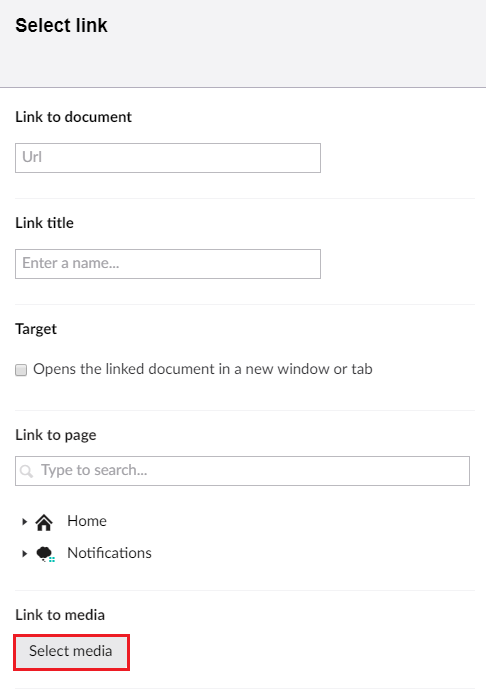Viewport: 486px width, 692px height.
Task: Select the Home page in the tree
Action: [87, 521]
